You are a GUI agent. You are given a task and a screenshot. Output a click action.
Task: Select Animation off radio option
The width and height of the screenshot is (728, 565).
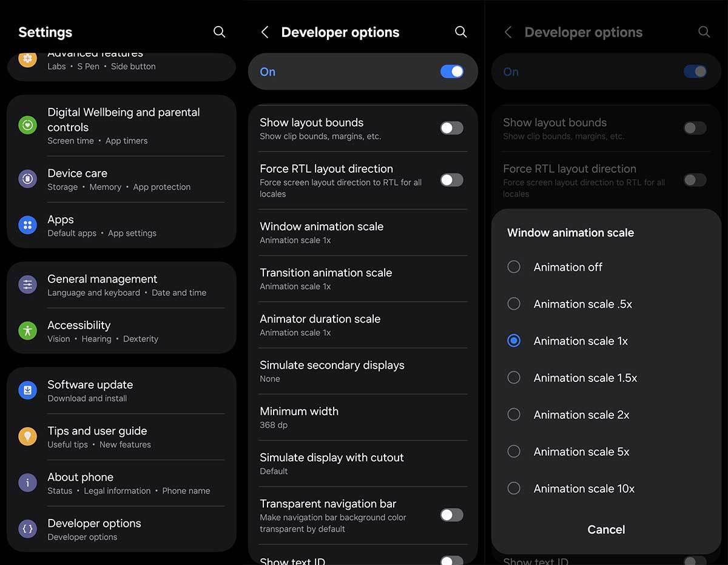[x=514, y=267]
